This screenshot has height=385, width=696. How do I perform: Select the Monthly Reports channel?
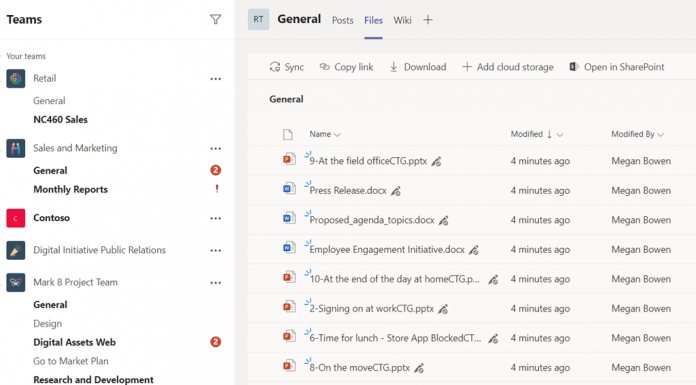tap(71, 190)
